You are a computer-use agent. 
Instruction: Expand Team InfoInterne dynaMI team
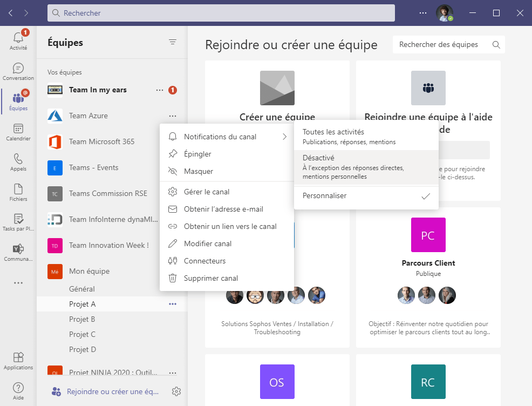[x=113, y=219]
